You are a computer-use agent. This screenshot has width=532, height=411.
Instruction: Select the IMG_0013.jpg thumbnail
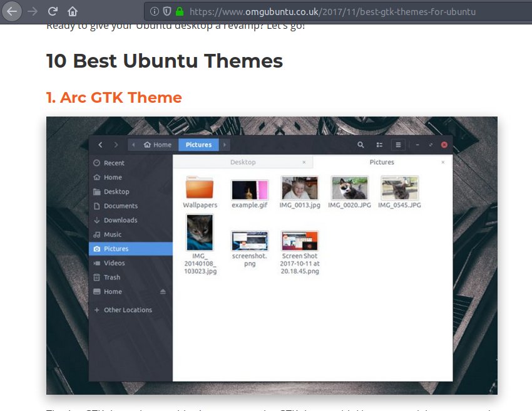coord(300,188)
